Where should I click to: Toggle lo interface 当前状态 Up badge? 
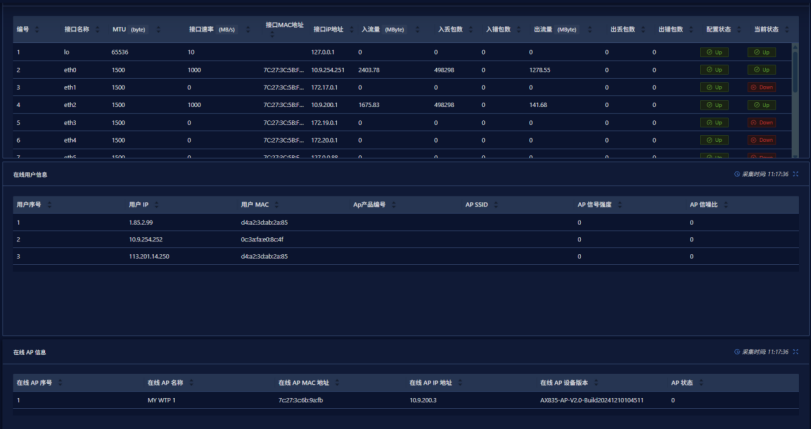(761, 51)
